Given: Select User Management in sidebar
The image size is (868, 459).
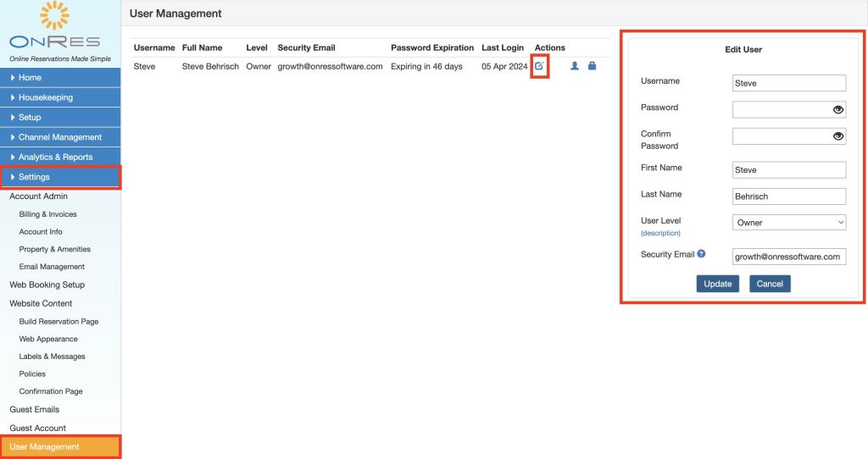Looking at the screenshot, I should point(60,447).
